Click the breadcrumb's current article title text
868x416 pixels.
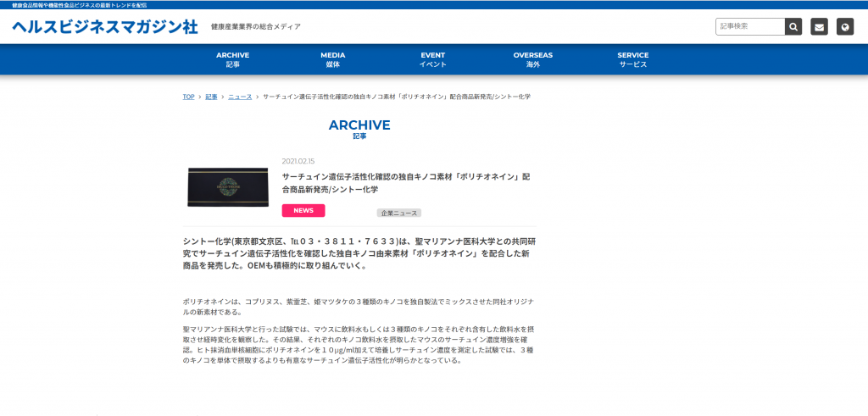(397, 97)
